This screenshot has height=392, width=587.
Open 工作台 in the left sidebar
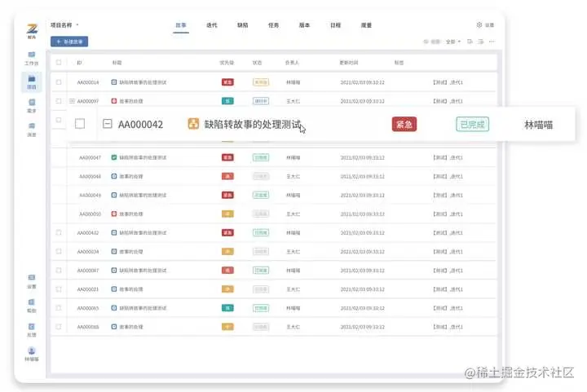(x=32, y=59)
